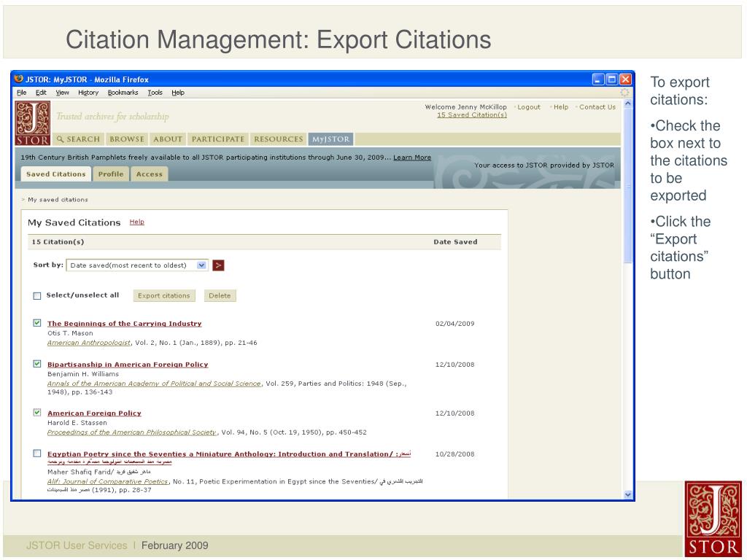
Task: Click the JSTOR logo on slide footer
Action: [x=713, y=519]
